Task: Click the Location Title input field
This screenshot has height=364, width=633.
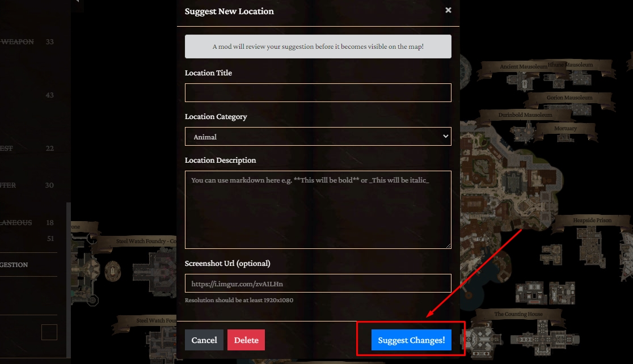Action: [x=318, y=93]
